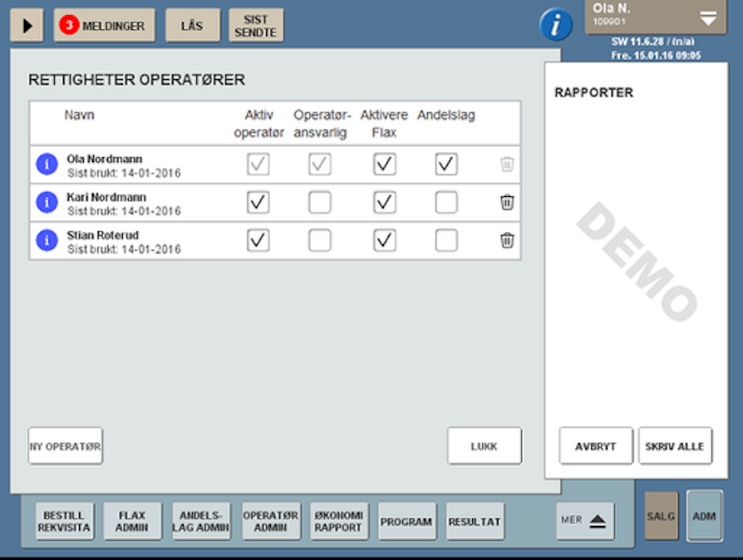Screen dimensions: 743x560
Task: Click the Ny Operatør button
Action: pos(66,446)
